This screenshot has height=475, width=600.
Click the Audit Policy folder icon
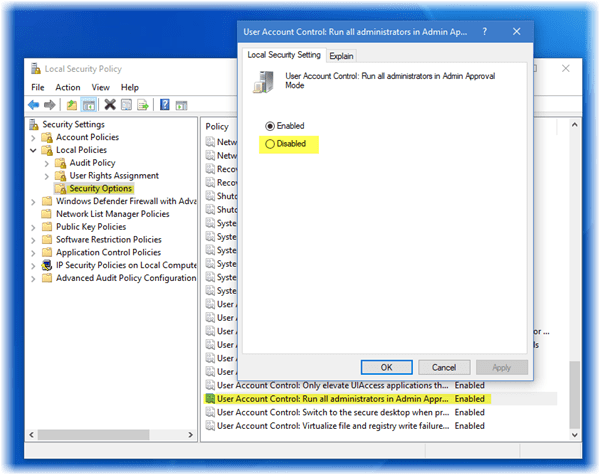point(60,163)
